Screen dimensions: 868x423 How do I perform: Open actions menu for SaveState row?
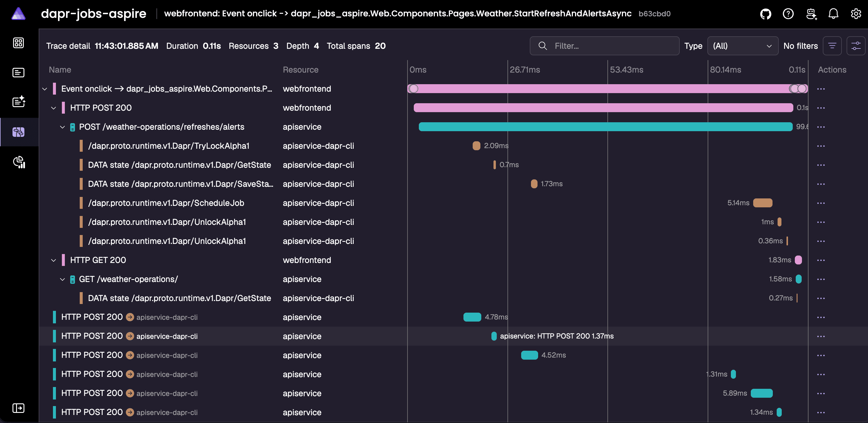click(821, 184)
